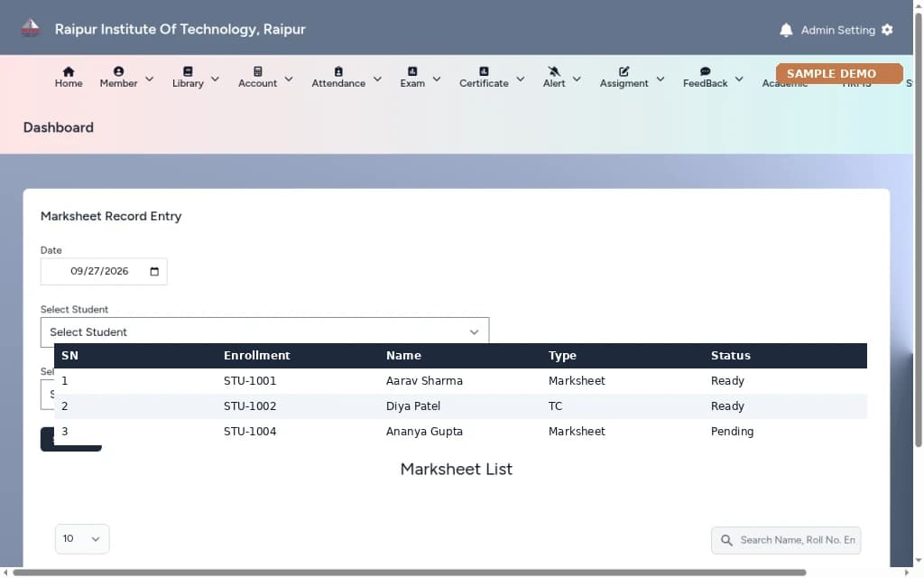Click the name Diya Patel

(x=413, y=406)
